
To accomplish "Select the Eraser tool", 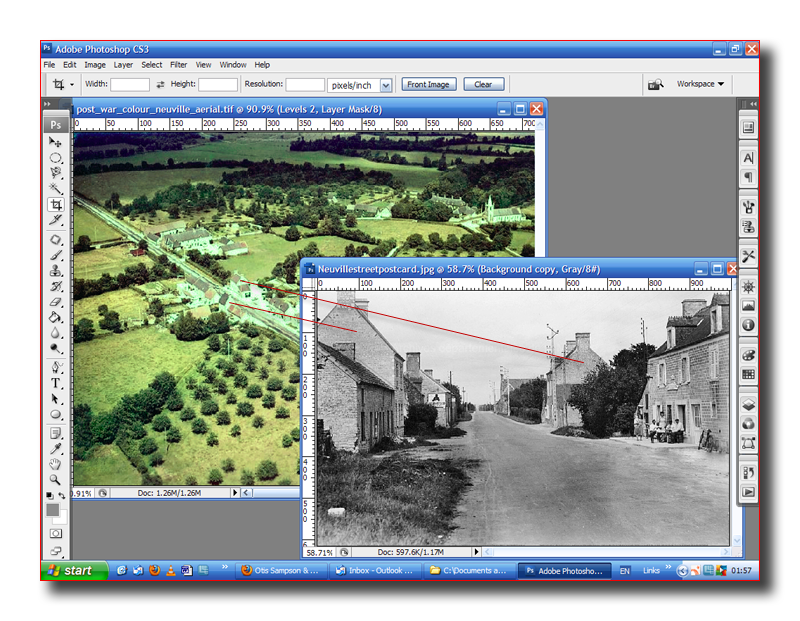I will 55,302.
